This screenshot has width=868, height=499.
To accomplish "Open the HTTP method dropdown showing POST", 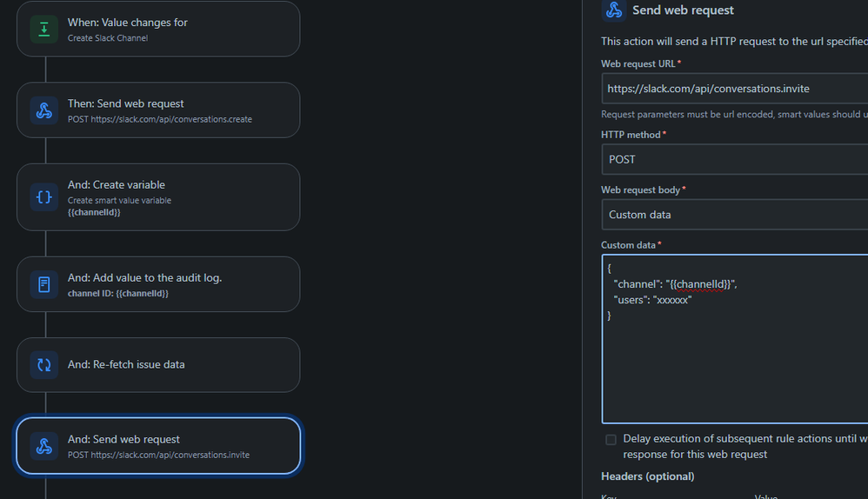I will [735, 159].
